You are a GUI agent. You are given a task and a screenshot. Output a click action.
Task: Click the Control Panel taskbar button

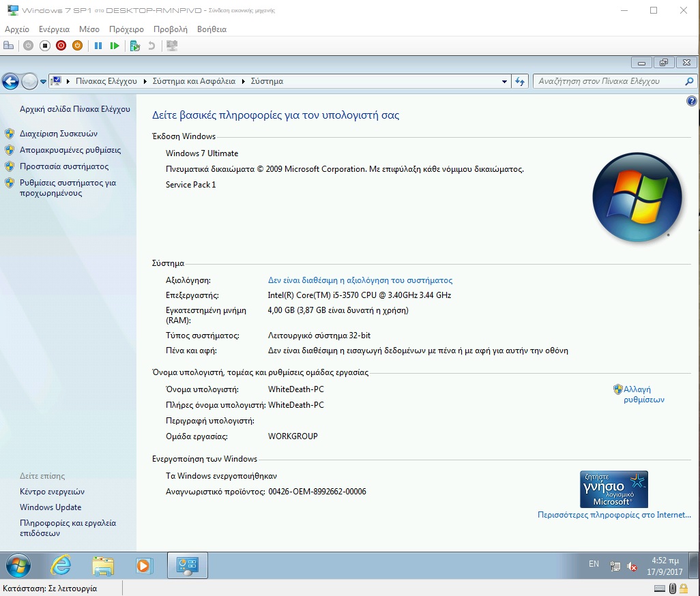(x=188, y=566)
